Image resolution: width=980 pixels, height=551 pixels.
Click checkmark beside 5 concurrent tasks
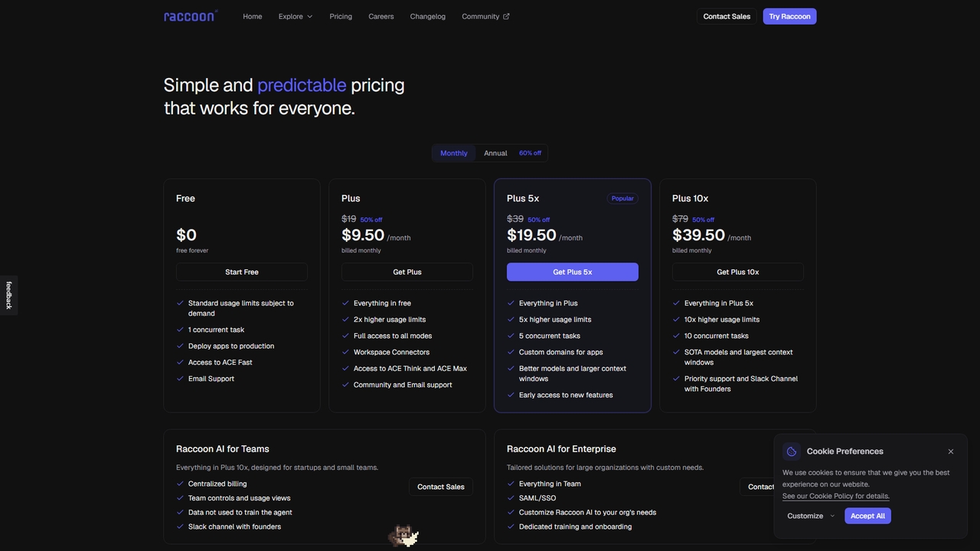[511, 336]
